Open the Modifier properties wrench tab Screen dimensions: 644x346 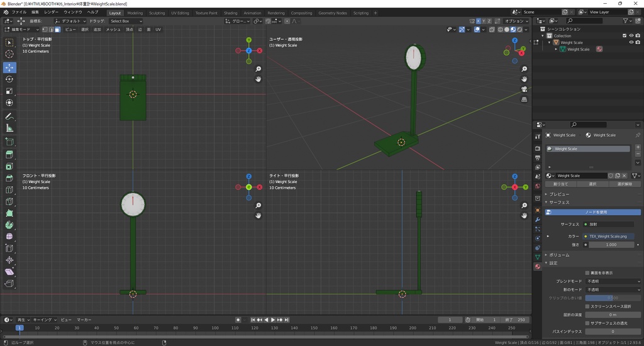click(x=537, y=219)
